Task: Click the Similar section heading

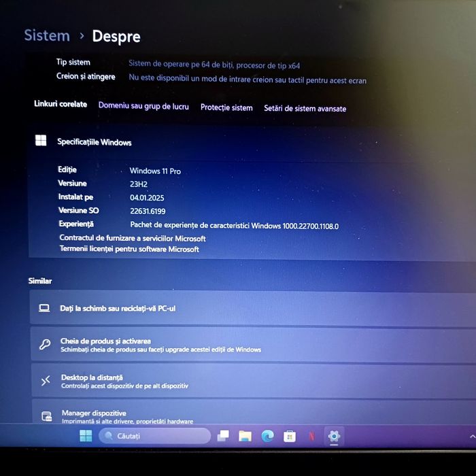Action: (x=40, y=281)
